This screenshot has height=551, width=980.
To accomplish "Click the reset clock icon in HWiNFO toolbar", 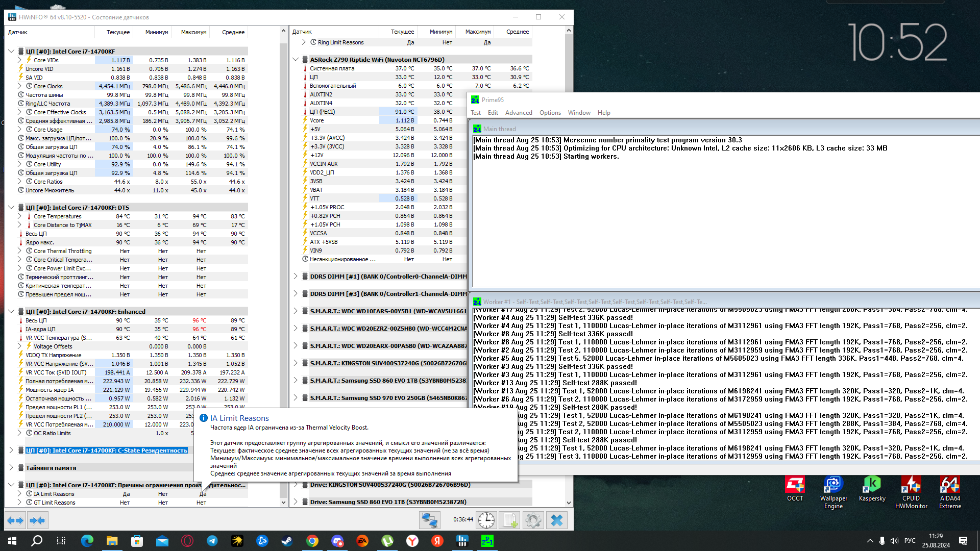I will click(486, 520).
